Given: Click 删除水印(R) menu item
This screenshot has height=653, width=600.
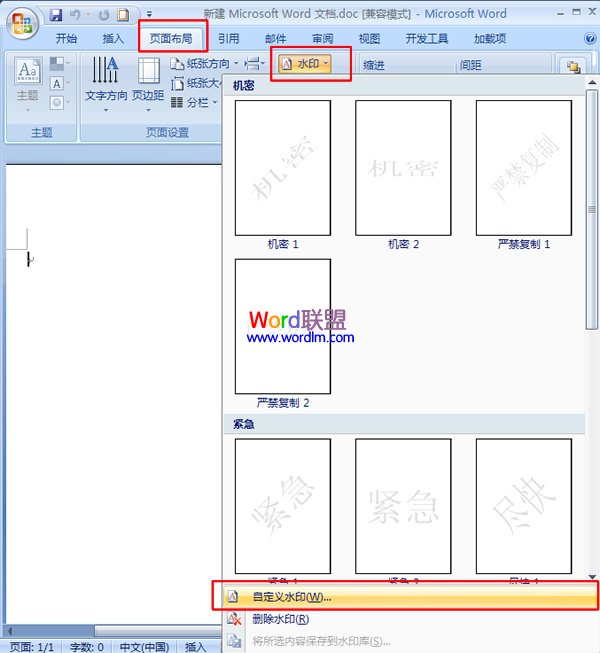Looking at the screenshot, I should click(x=410, y=619).
